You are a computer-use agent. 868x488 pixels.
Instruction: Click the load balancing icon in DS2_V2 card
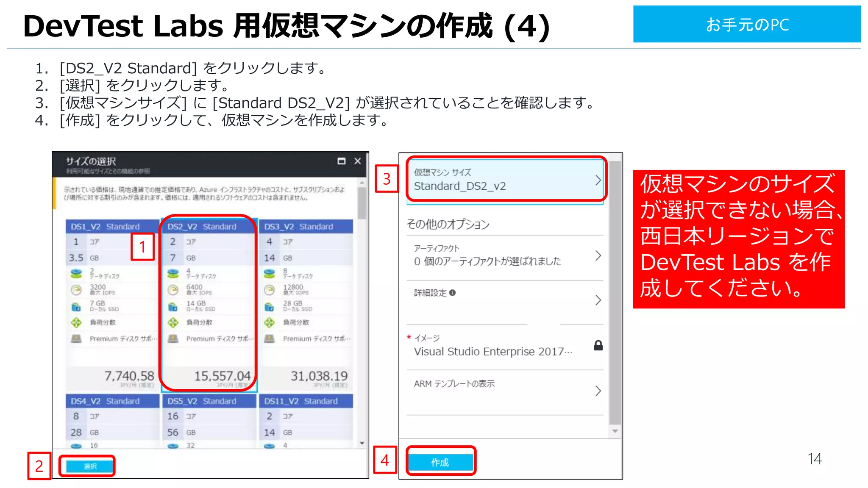pos(173,323)
